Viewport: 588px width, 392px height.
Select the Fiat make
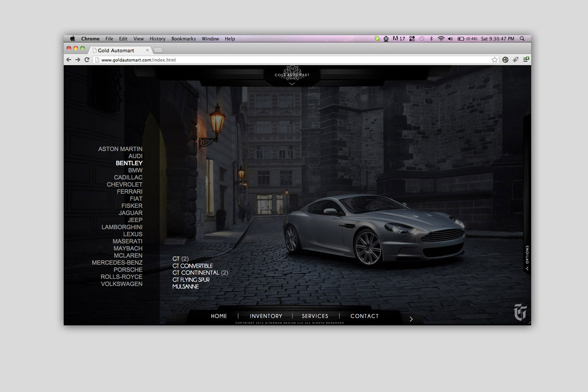(136, 198)
